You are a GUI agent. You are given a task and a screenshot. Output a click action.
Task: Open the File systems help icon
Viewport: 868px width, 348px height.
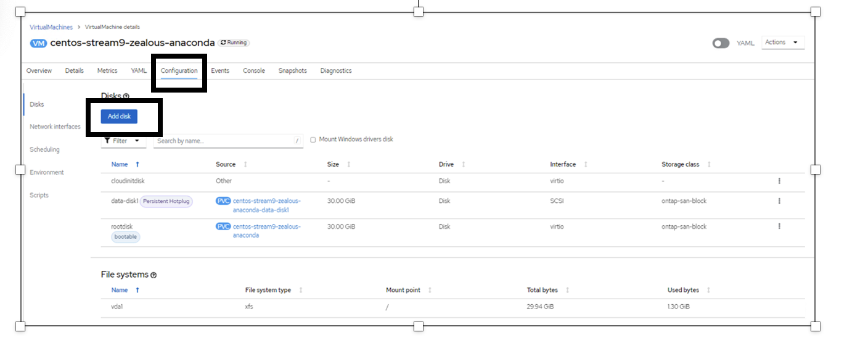click(154, 275)
